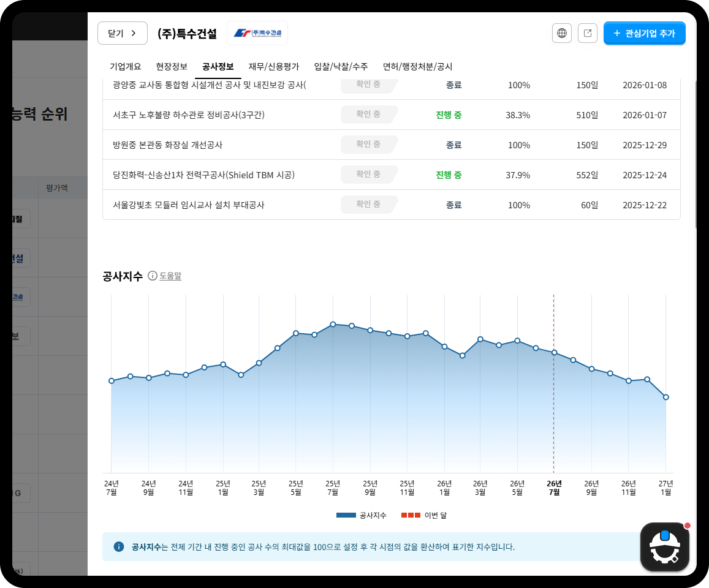This screenshot has height=588, width=709.
Task: Open the 재무/신용평가 tab
Action: tap(273, 66)
